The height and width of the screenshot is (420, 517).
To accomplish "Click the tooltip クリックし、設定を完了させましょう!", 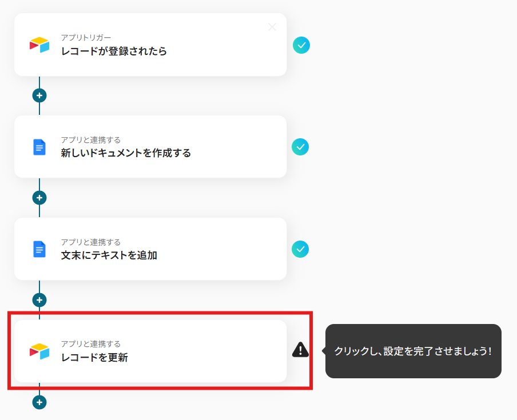I will [413, 351].
